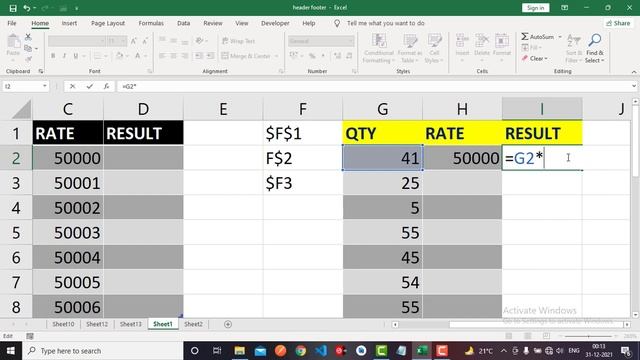Click Excel icon in the taskbar
640x360 pixels.
pyautogui.click(x=422, y=351)
